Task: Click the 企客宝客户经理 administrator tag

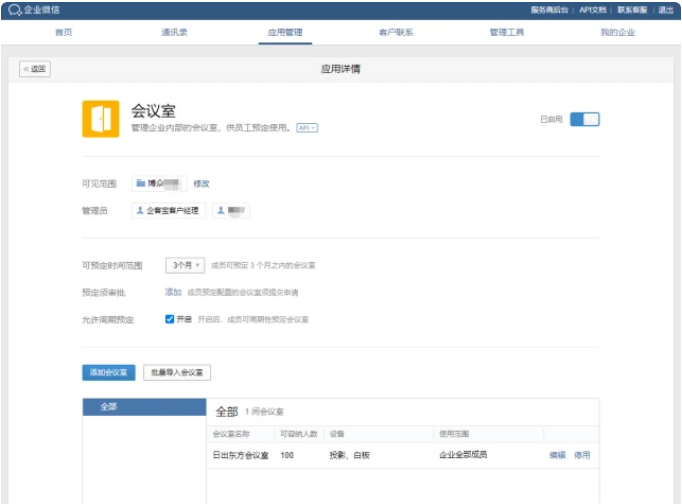Action: [169, 210]
